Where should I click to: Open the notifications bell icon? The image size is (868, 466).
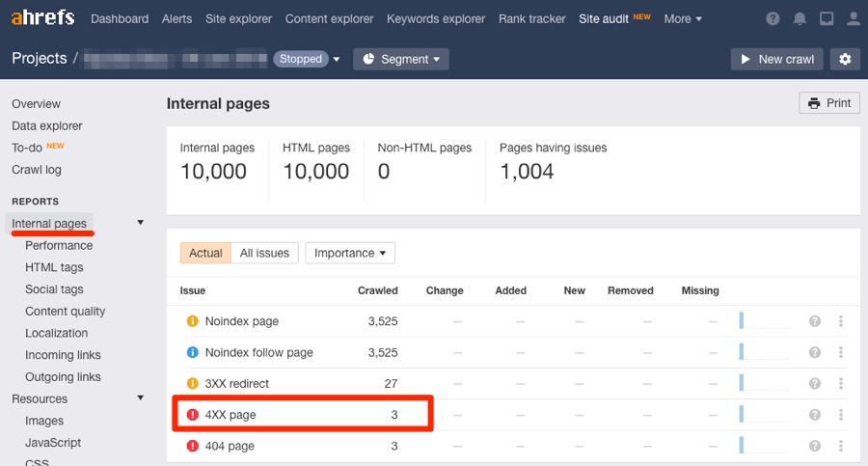(x=800, y=19)
